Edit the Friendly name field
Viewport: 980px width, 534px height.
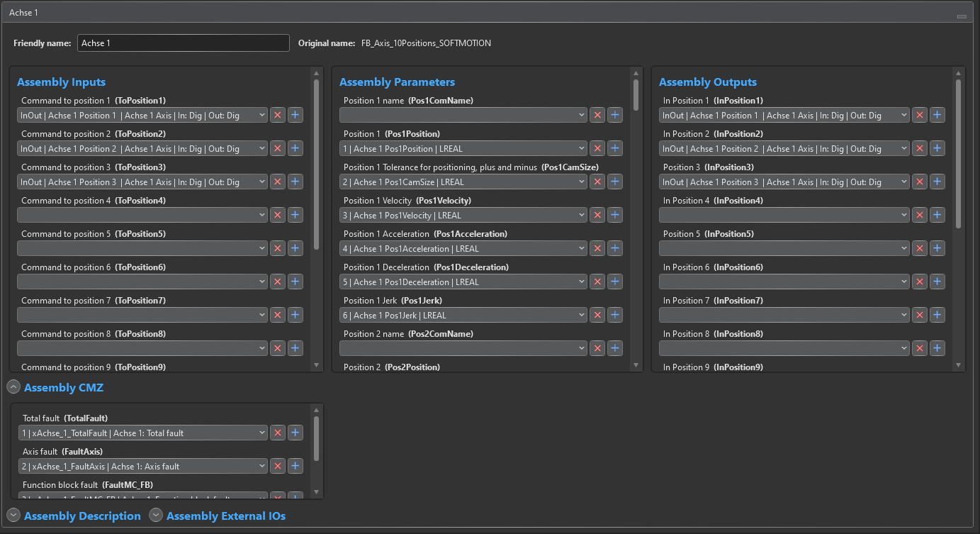184,43
